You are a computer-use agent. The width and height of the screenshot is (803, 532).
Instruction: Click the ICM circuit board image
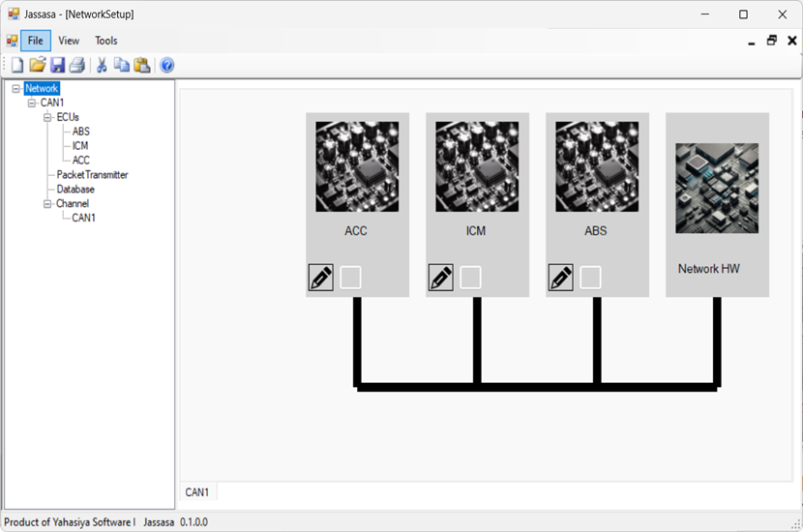[x=477, y=166]
